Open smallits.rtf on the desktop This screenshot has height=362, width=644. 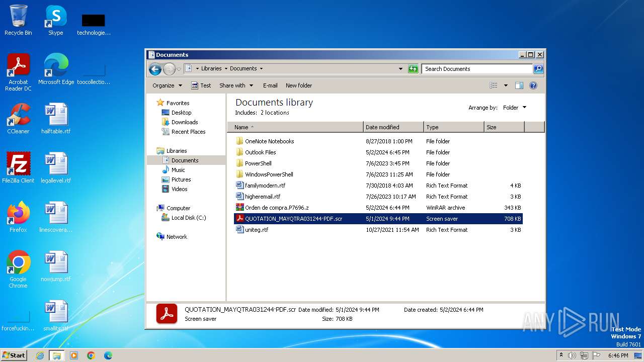[x=56, y=316]
